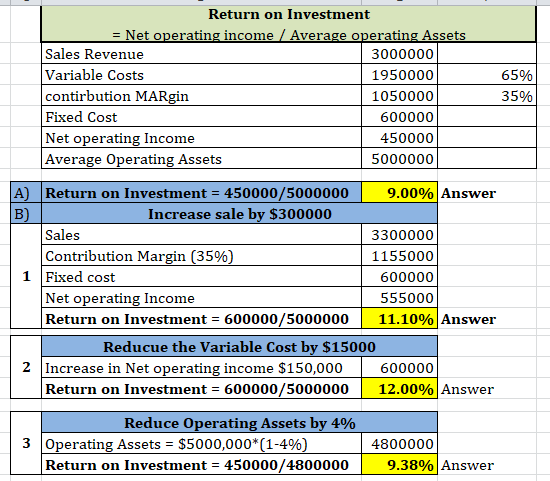The width and height of the screenshot is (550, 481).
Task: Click the Net operating Income value 555000
Action: [400, 298]
